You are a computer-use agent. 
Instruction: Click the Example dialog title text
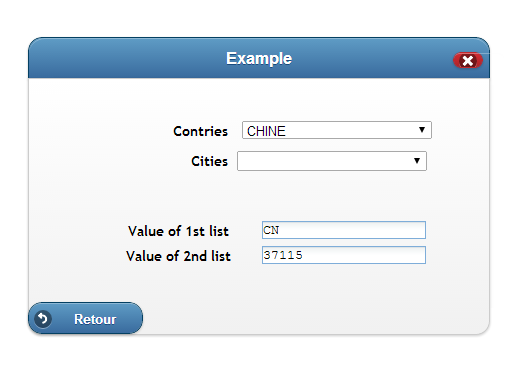click(x=259, y=58)
